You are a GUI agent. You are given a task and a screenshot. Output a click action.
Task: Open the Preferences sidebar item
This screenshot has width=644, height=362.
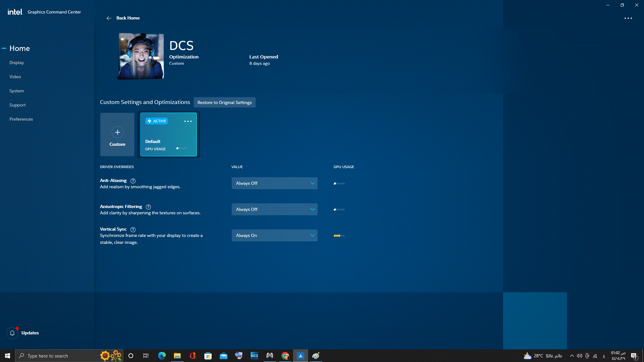(21, 119)
